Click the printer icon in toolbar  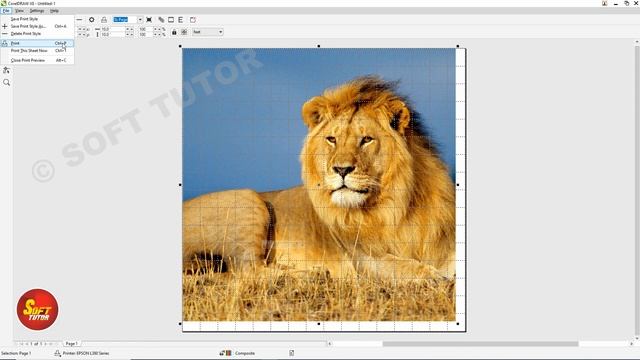[x=104, y=20]
